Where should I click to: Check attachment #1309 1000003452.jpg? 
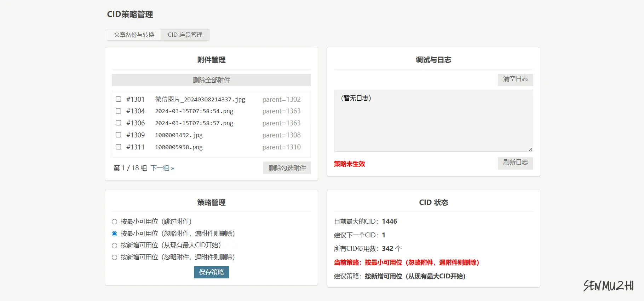[119, 135]
